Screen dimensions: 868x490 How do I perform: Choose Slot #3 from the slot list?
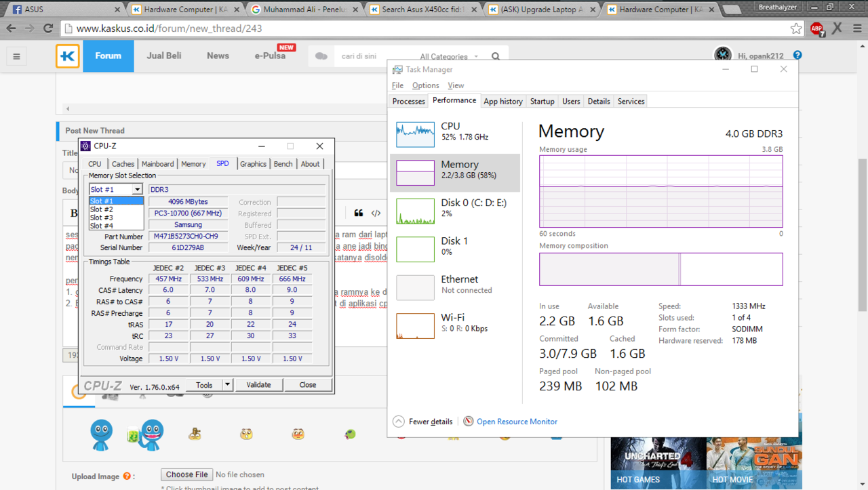point(116,218)
